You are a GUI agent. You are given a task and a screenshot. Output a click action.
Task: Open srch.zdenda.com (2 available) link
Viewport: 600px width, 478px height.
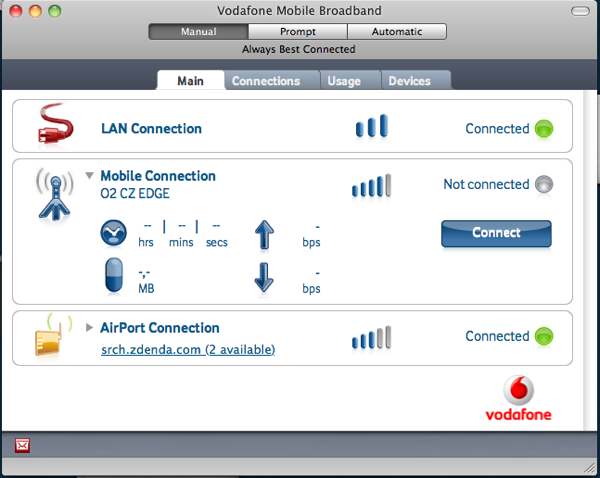188,349
